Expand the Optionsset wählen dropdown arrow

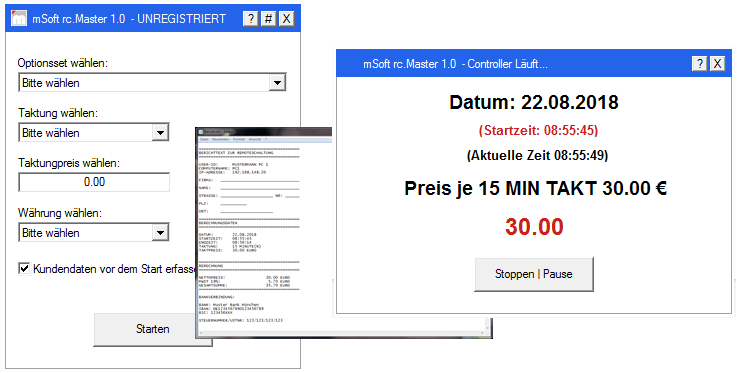277,83
